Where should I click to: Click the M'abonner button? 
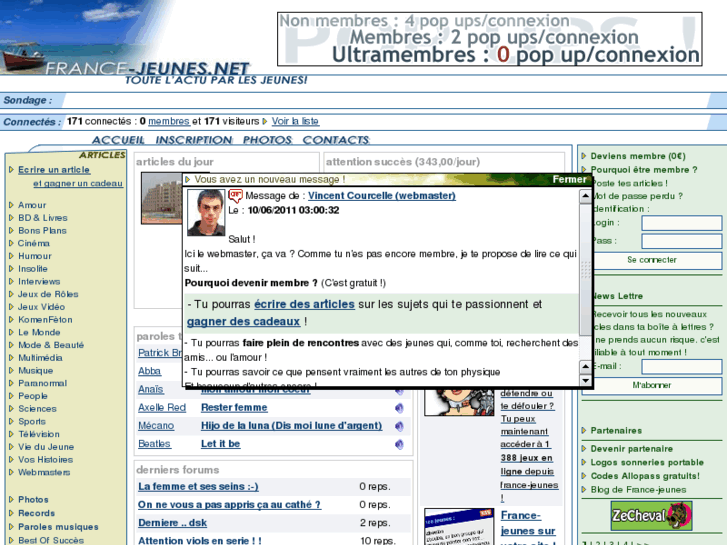click(652, 385)
